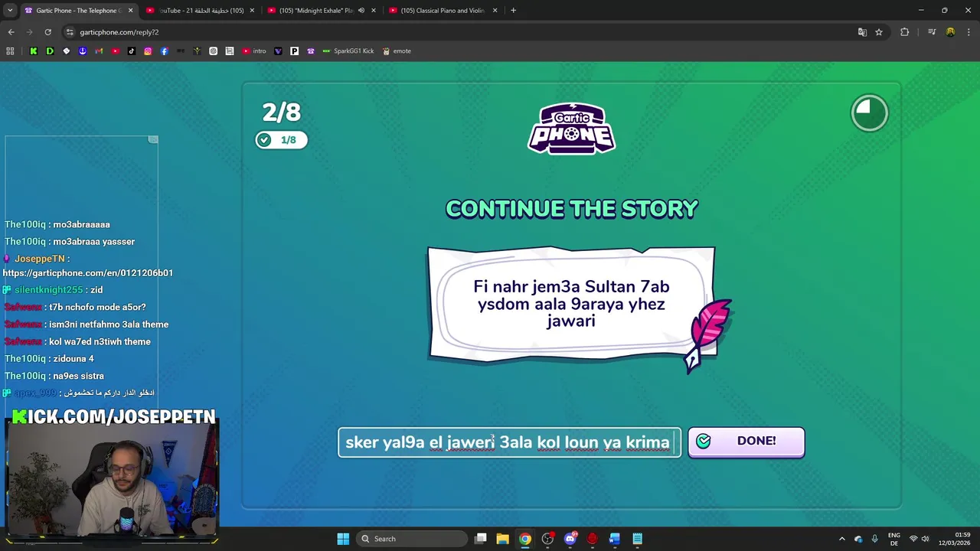The image size is (980, 551).
Task: Go back to the previous page
Action: 11,32
